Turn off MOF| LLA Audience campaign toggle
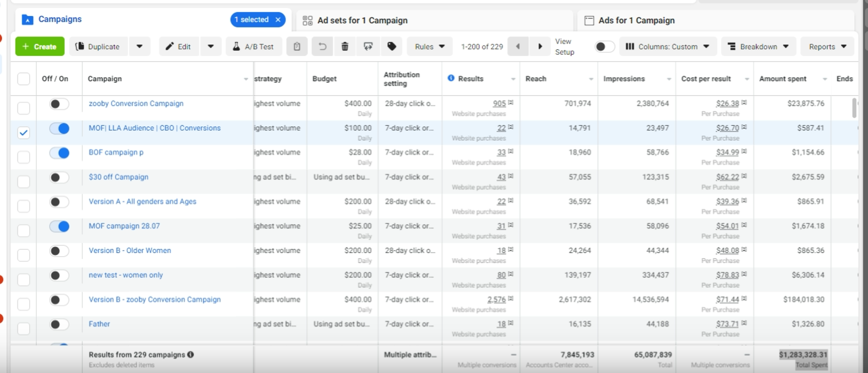The image size is (868, 373). tap(59, 128)
